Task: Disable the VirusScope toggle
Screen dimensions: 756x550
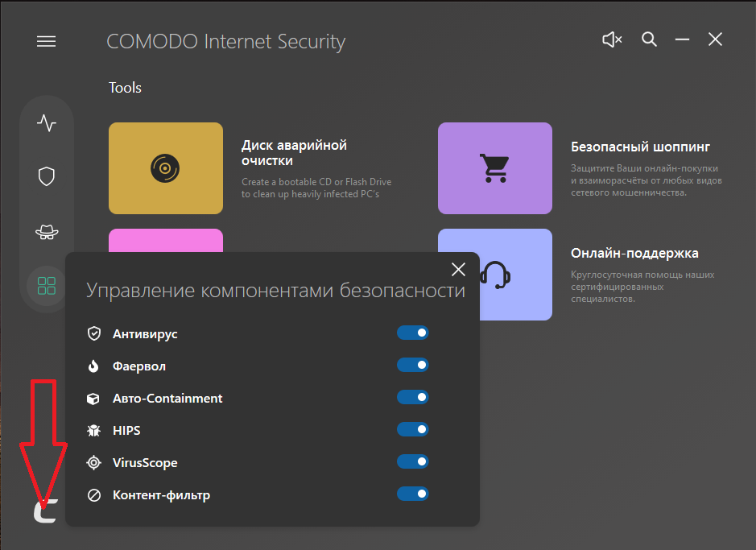Action: click(x=413, y=461)
